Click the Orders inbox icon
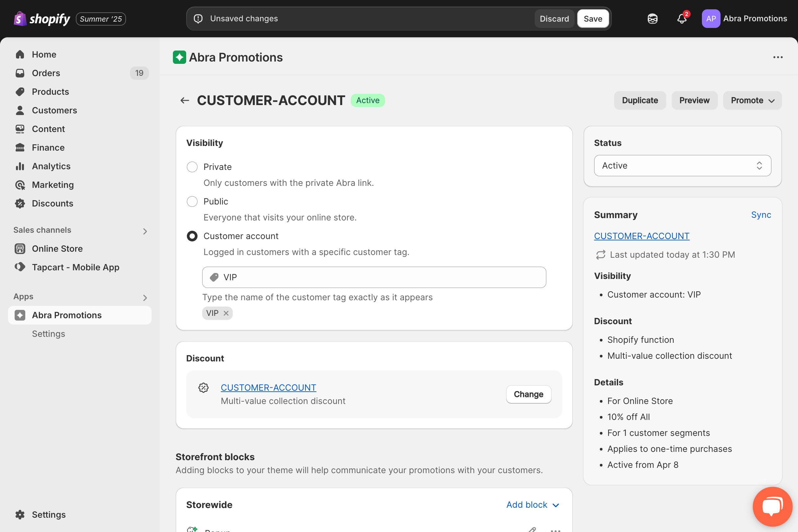The image size is (798, 532). [20, 73]
